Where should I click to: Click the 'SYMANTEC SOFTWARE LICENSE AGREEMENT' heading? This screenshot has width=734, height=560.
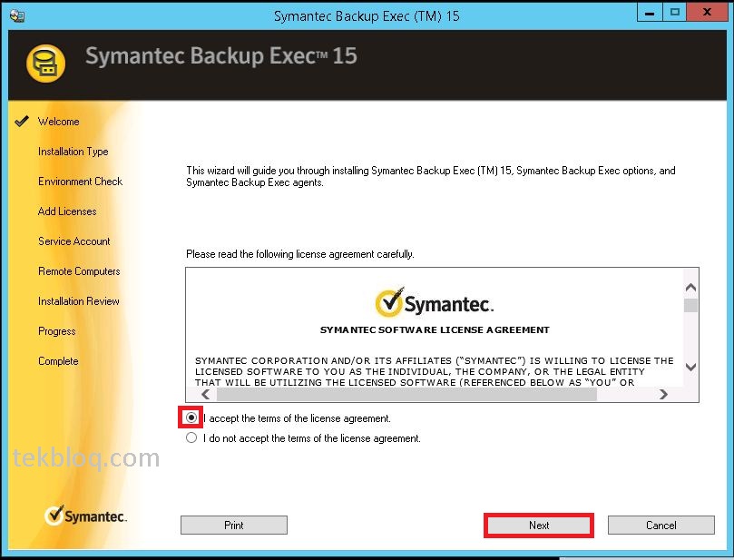pos(435,330)
